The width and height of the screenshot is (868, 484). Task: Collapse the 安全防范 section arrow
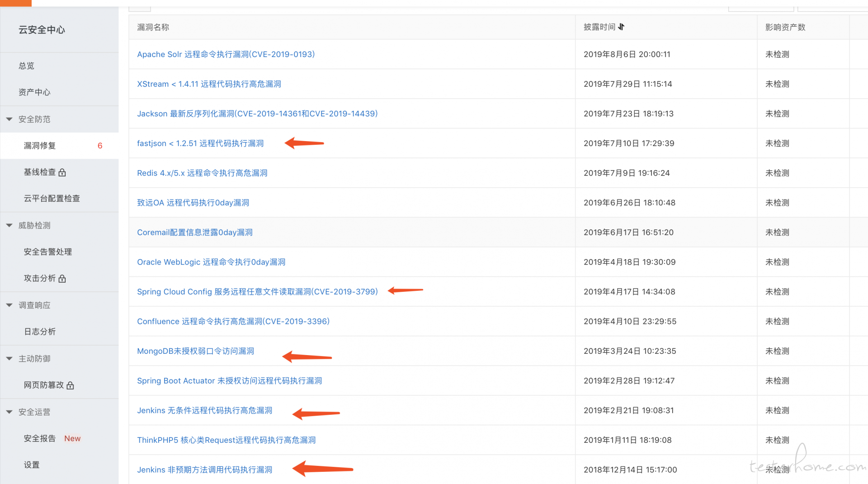[9, 119]
